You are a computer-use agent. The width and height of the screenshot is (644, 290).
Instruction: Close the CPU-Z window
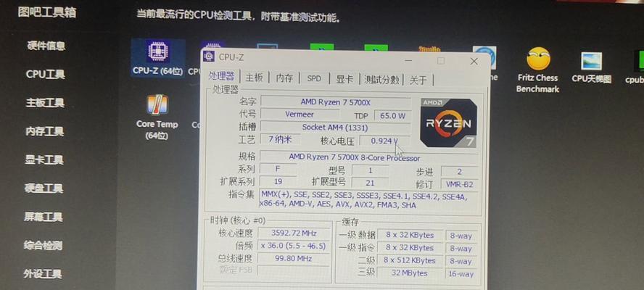pyautogui.click(x=474, y=61)
